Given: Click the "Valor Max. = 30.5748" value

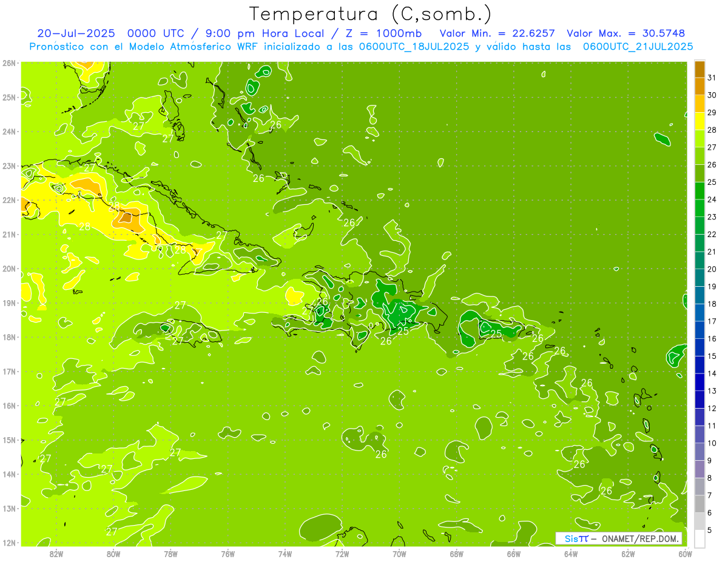Looking at the screenshot, I should (x=625, y=33).
